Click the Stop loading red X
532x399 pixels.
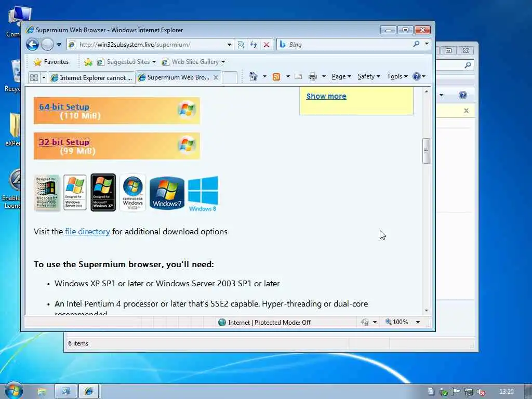(267, 45)
